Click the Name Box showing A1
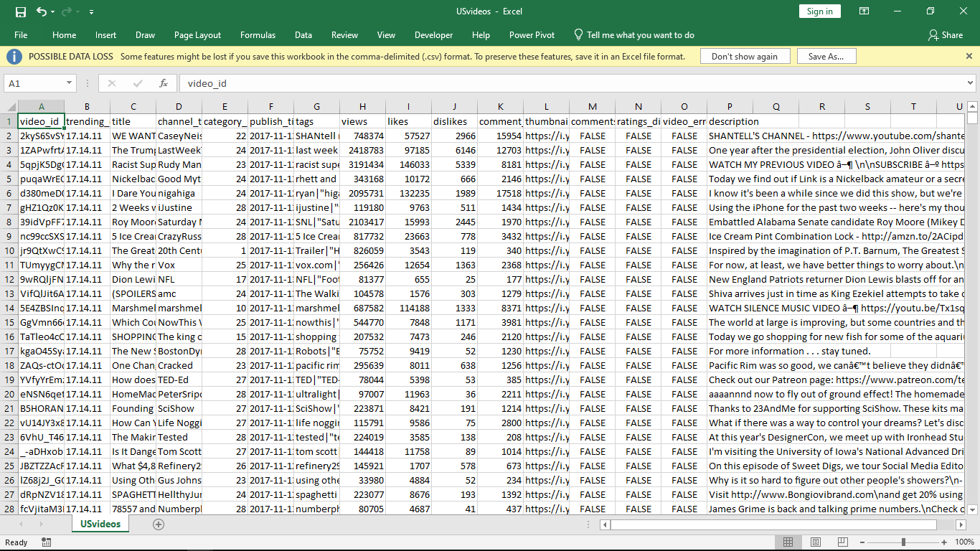 pos(34,83)
